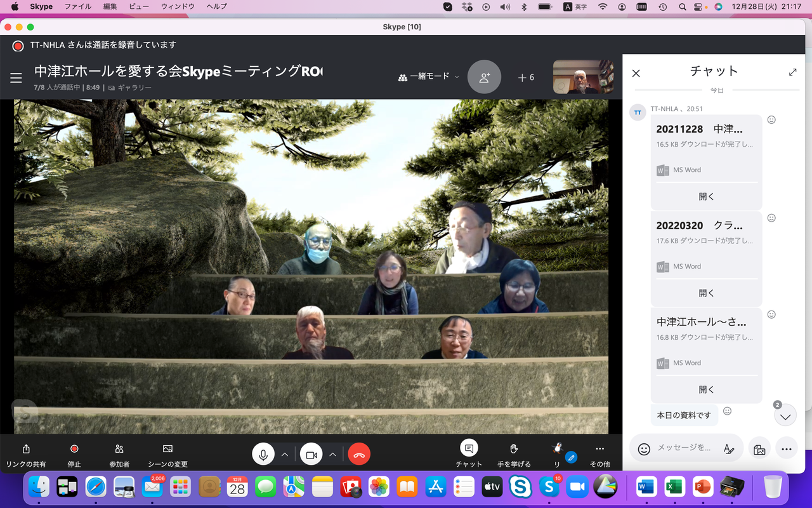This screenshot has width=812, height=508.
Task: Open the More options menu in call toolbar
Action: [599, 455]
